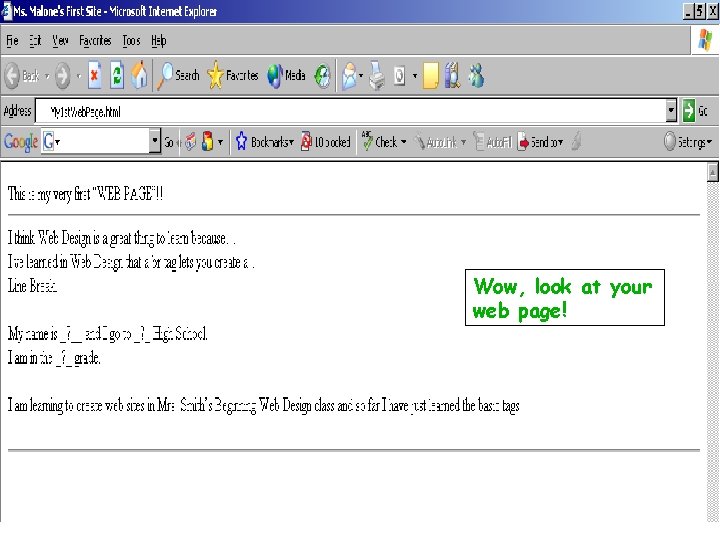Click into the Google toolbar search box

click(x=96, y=141)
